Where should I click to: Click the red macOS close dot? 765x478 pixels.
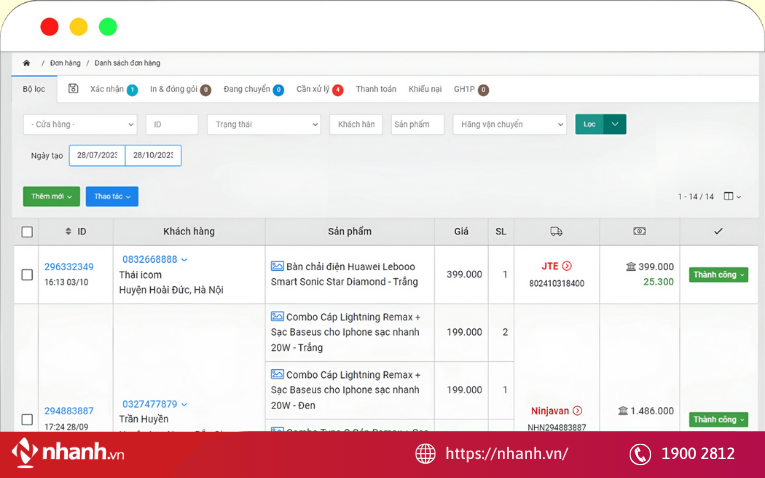coord(49,26)
